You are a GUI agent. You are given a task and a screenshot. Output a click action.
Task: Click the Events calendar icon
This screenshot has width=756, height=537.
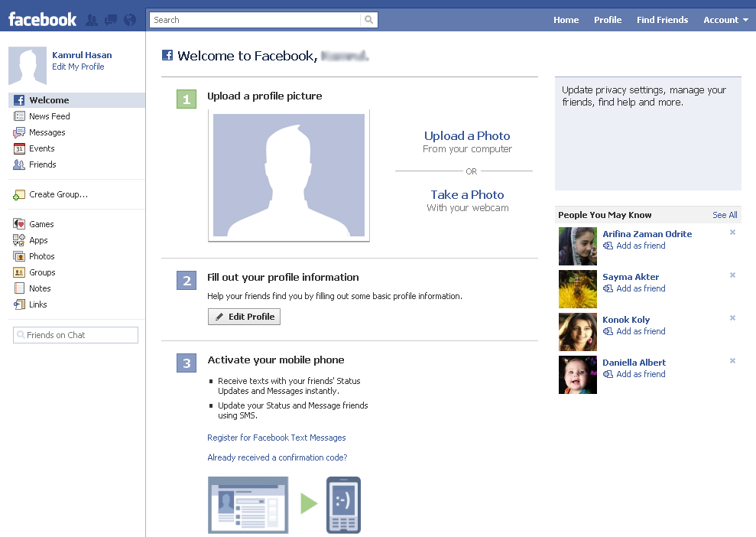(x=19, y=148)
